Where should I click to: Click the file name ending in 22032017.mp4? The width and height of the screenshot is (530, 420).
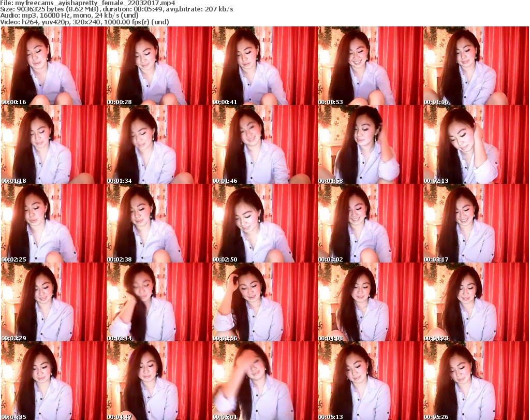click(x=95, y=3)
